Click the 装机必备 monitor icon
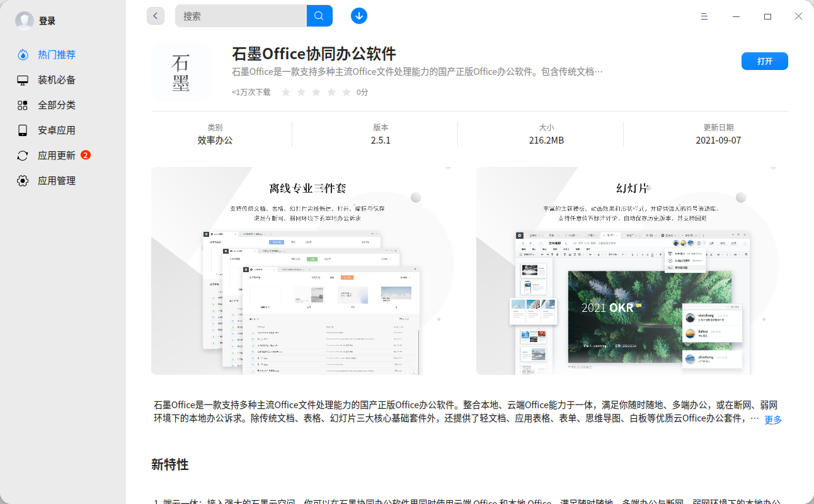The height and width of the screenshot is (504, 814). [23, 80]
